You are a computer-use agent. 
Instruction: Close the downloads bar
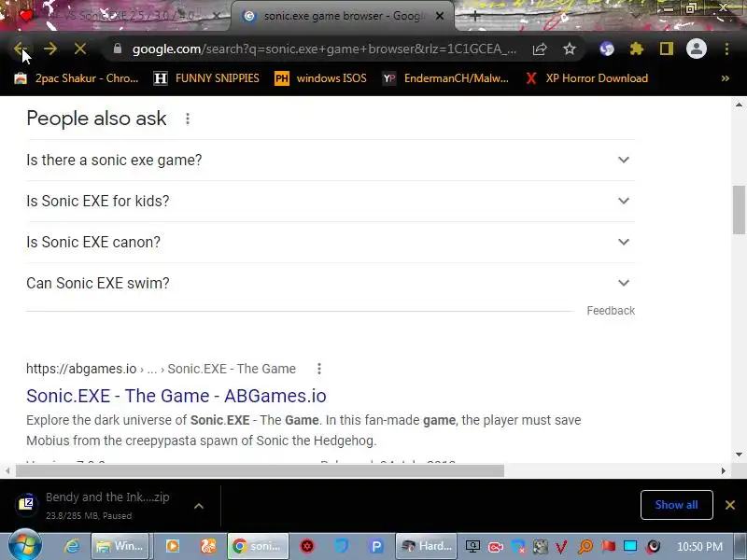730,505
